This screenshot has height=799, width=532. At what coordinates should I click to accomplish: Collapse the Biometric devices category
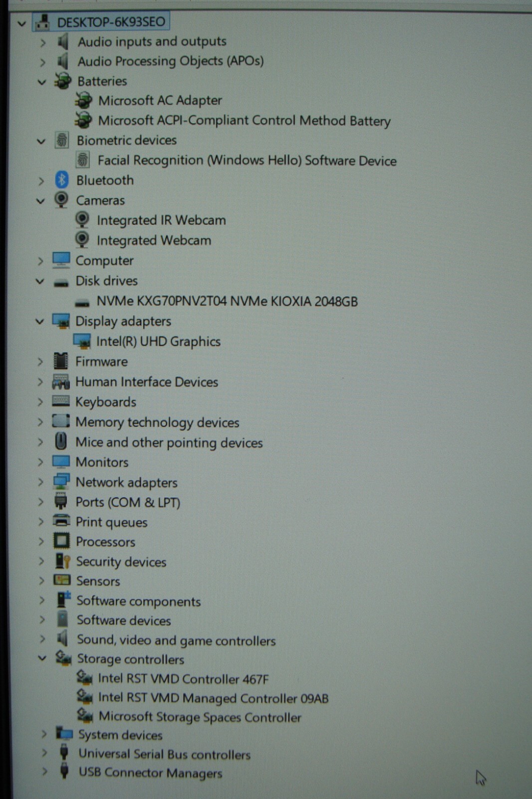41,142
